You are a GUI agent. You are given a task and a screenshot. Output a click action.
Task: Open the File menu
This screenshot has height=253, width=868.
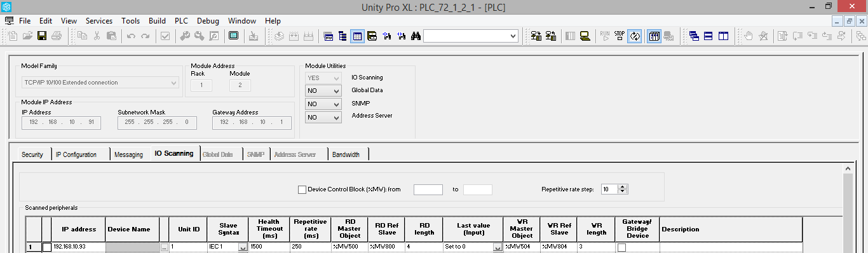click(25, 21)
